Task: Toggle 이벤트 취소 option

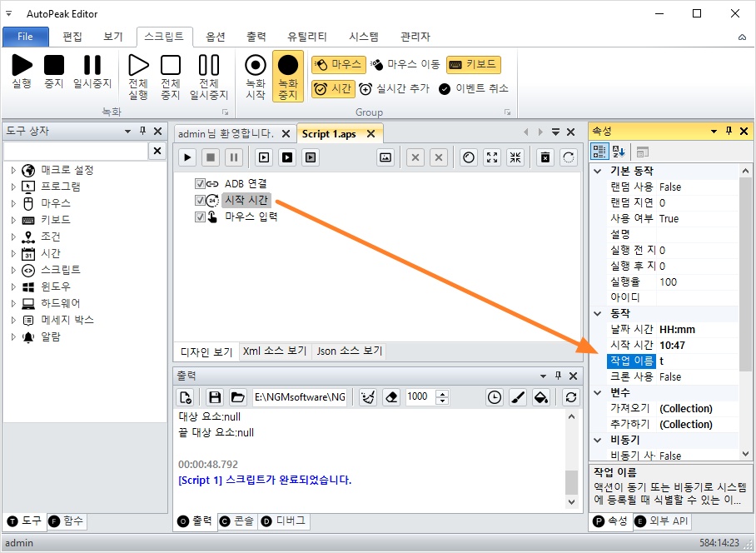Action: click(x=474, y=89)
